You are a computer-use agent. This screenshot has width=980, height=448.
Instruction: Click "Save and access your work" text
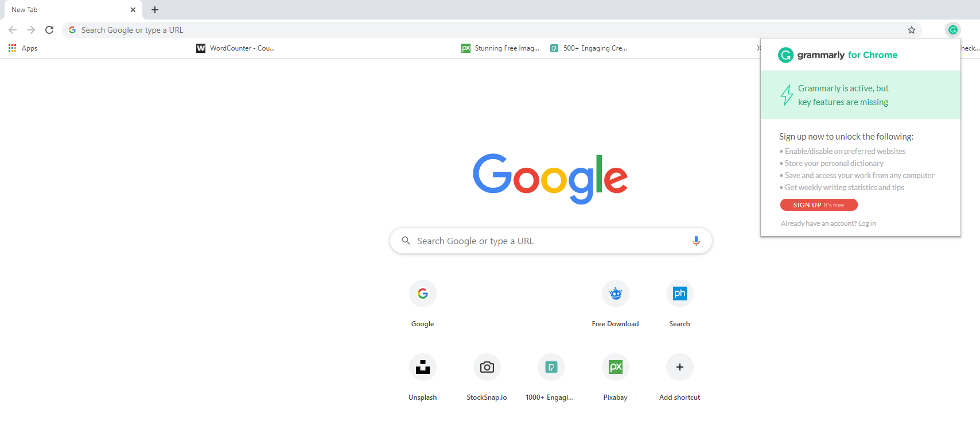[860, 175]
